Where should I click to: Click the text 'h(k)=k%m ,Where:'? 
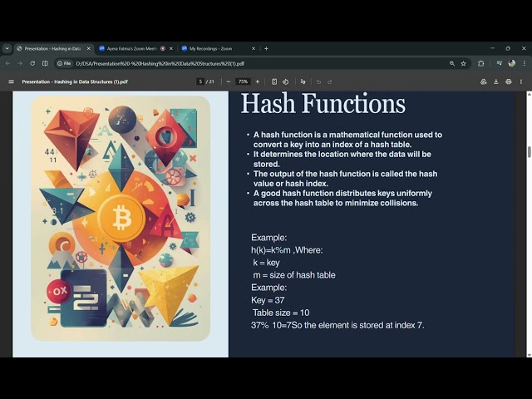(x=287, y=250)
